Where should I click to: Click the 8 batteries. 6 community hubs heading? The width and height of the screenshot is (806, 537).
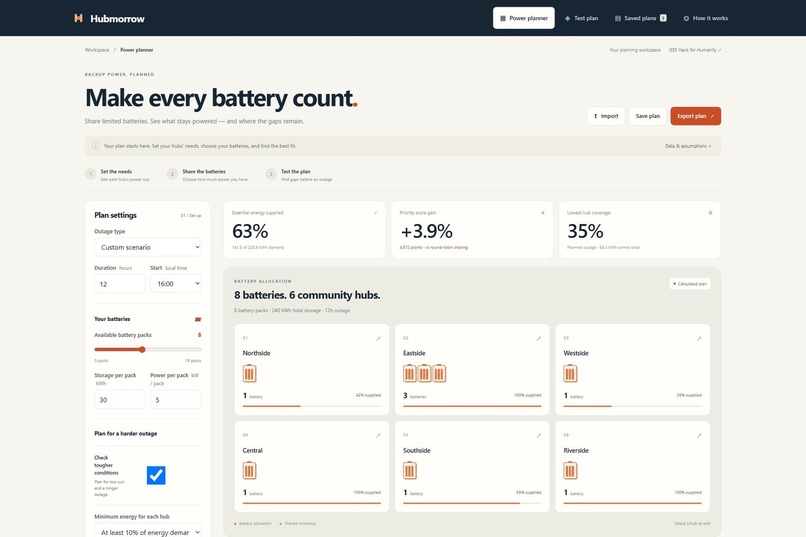pyautogui.click(x=307, y=295)
